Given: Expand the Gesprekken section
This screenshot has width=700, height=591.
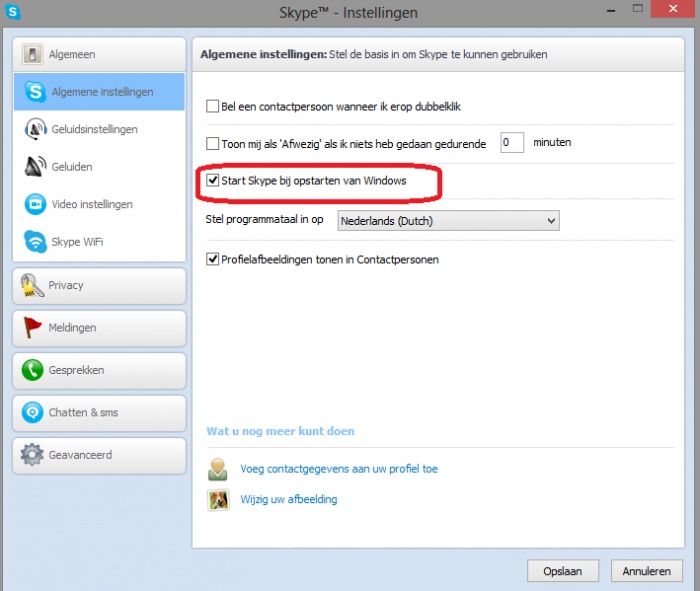Looking at the screenshot, I should pyautogui.click(x=99, y=370).
